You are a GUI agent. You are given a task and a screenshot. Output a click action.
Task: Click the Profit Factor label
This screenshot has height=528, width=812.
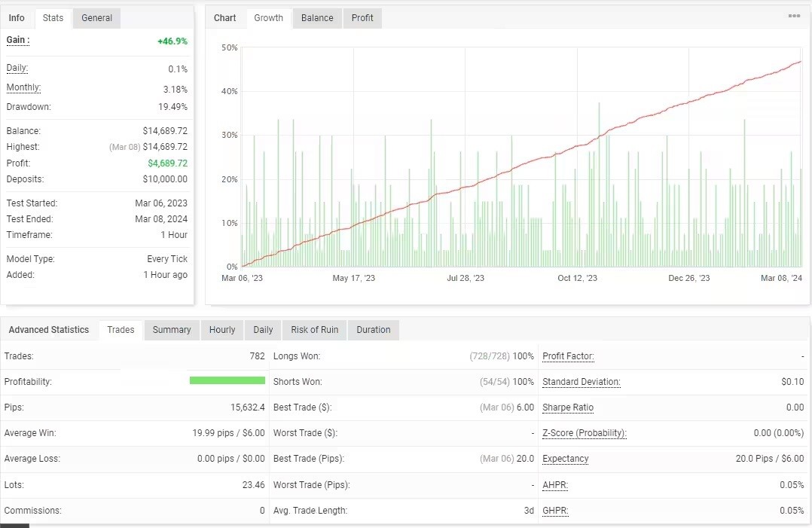click(568, 356)
